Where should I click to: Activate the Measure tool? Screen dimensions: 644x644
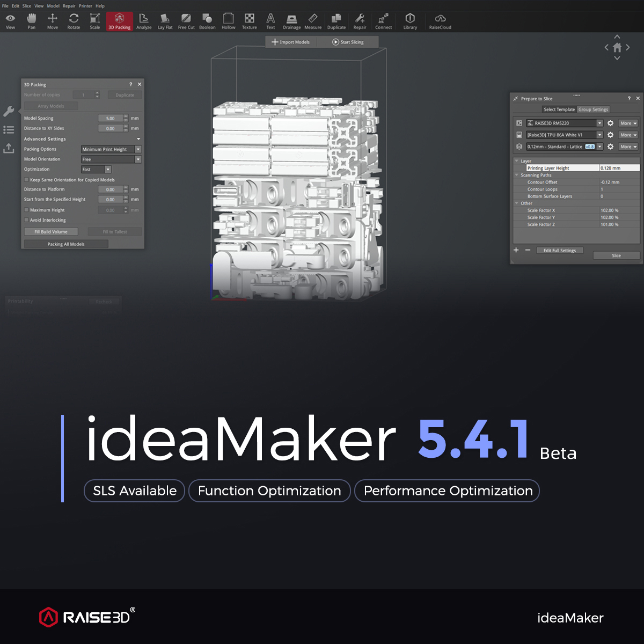tap(313, 21)
